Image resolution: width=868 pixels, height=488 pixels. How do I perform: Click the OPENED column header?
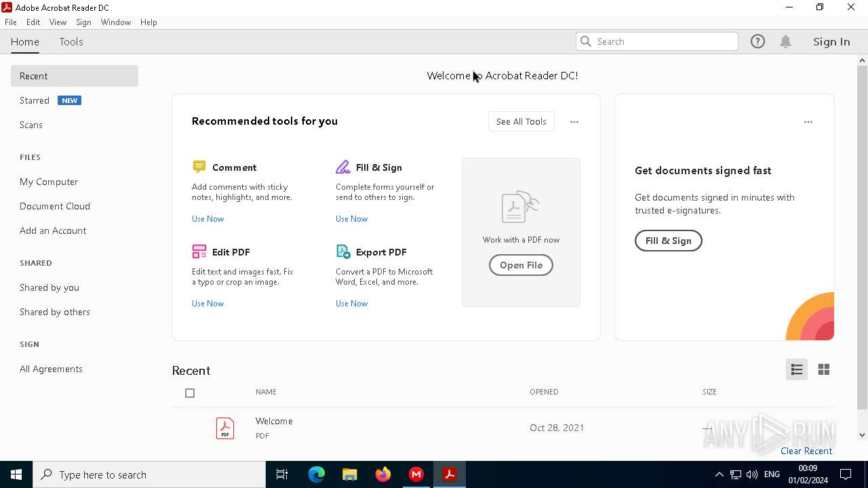click(544, 392)
